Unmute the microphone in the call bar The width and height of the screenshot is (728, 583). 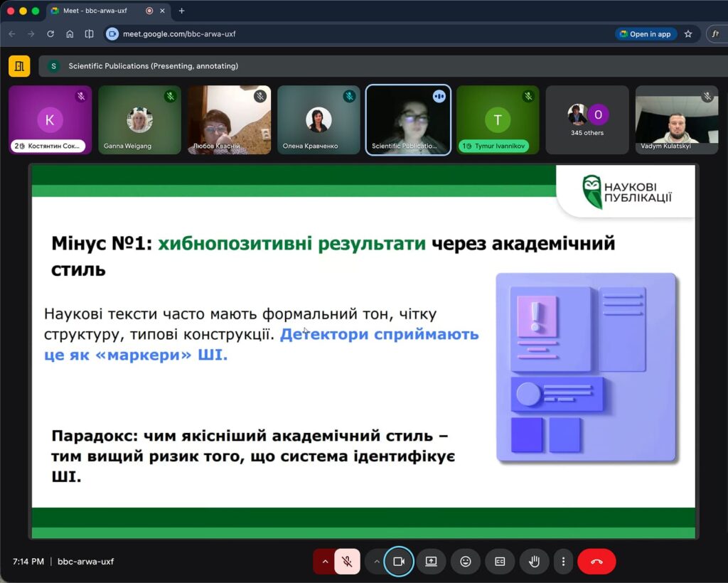coord(347,561)
